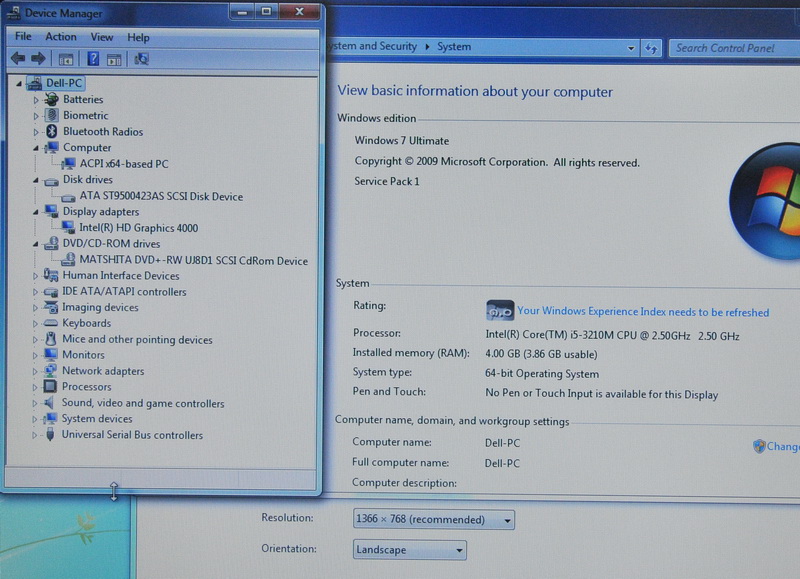This screenshot has height=579, width=800.
Task: Select MATSHITA DVD+-RW UJ8D1 SCSI CdRom Device
Action: coord(194,260)
